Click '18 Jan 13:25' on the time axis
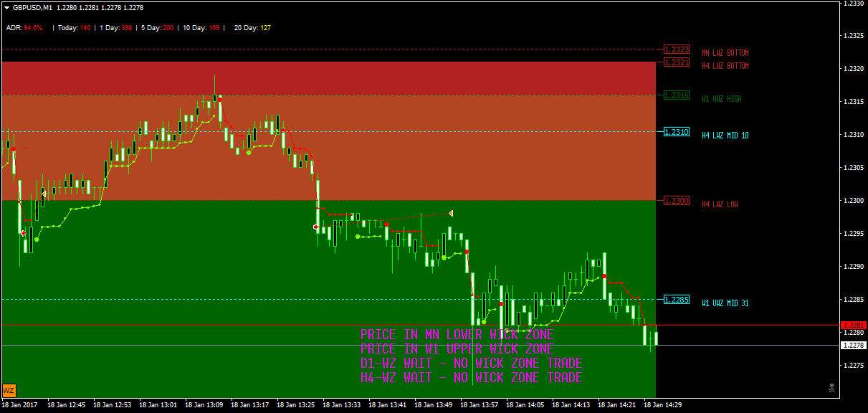868x413 pixels. [x=296, y=405]
